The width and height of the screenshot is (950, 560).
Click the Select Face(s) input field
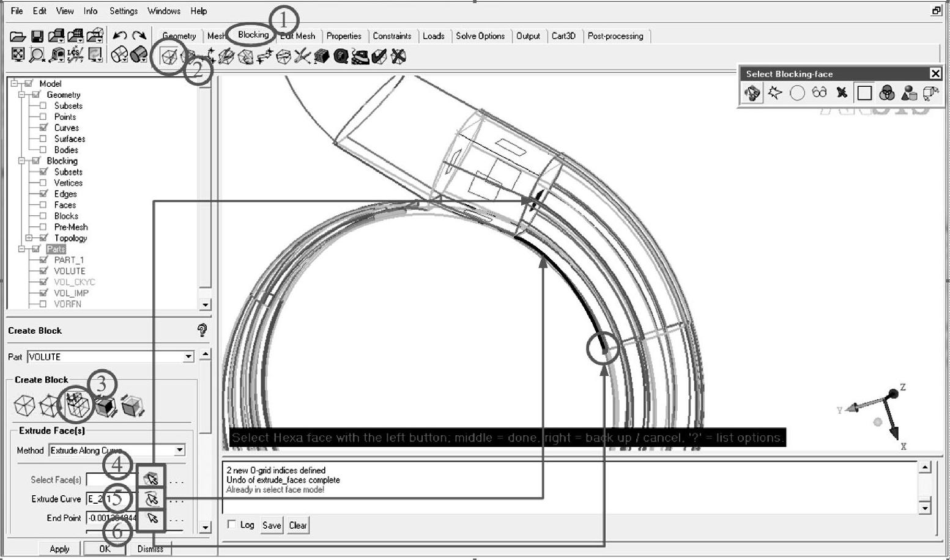pyautogui.click(x=112, y=480)
